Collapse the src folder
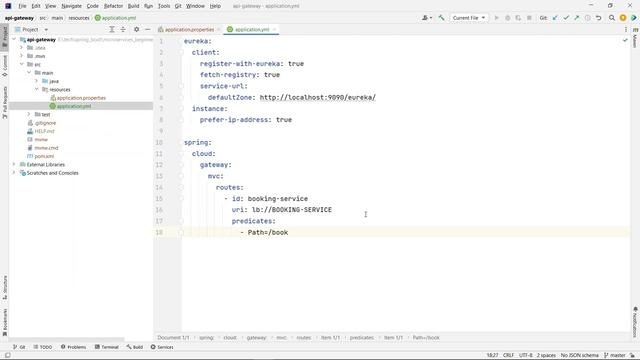The image size is (640, 360). pos(22,64)
